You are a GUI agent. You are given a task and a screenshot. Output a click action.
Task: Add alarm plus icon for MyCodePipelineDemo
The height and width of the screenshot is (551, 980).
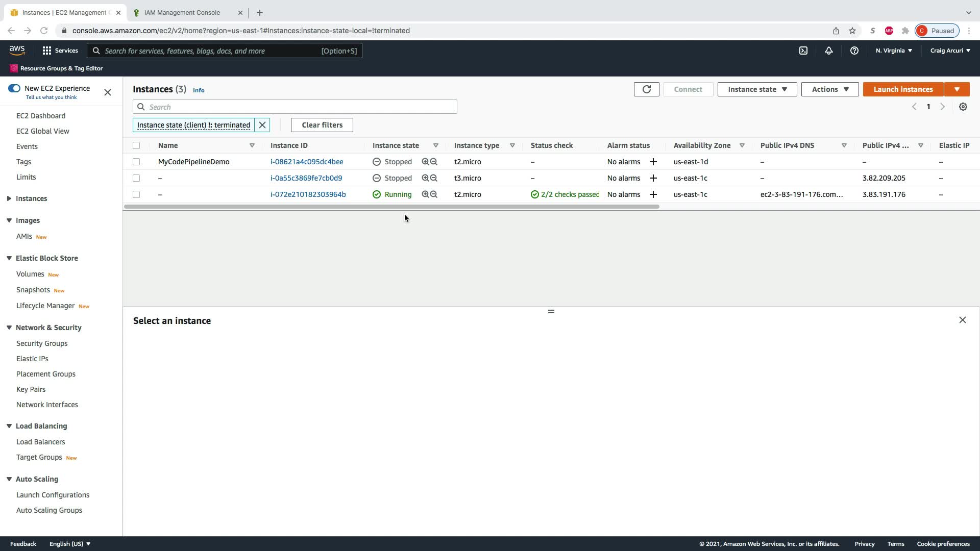point(653,162)
